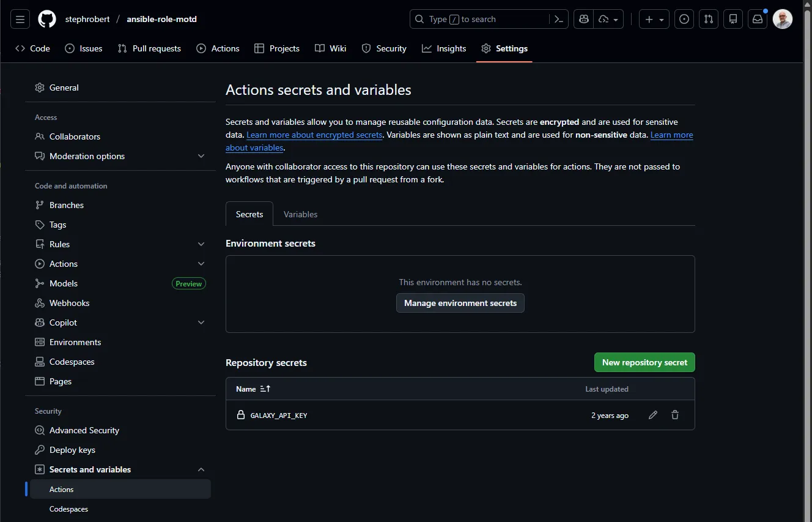Delete GALAXY_API_KEY using trash icon
The height and width of the screenshot is (522, 812).
[x=674, y=415]
